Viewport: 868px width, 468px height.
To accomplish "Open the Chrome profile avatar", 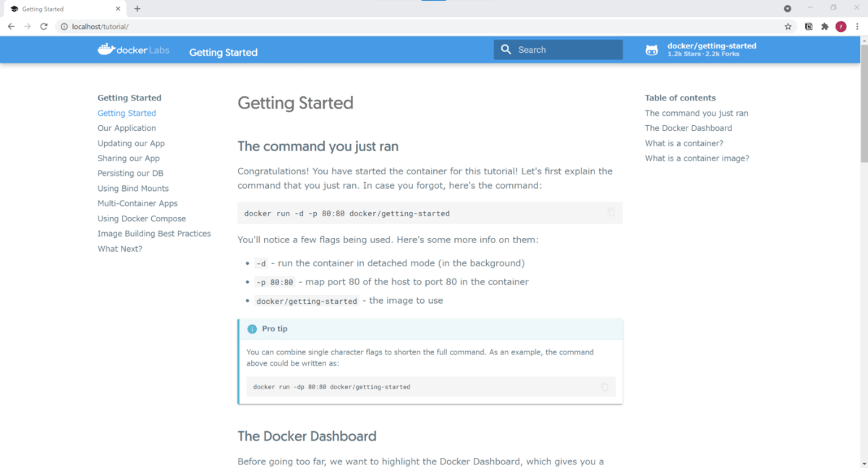I will pos(841,26).
